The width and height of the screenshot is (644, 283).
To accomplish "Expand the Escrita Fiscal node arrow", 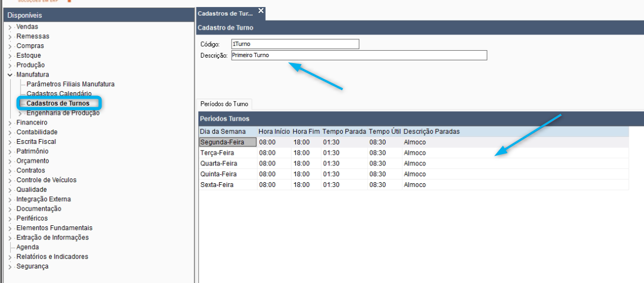I will point(10,142).
